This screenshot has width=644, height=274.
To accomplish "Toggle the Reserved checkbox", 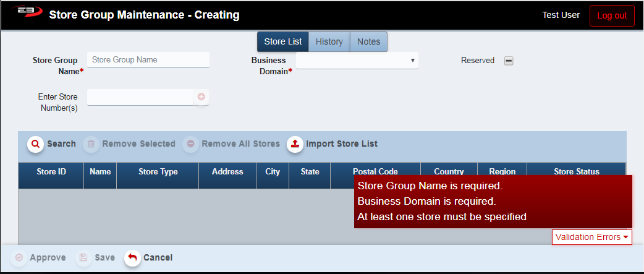I will (509, 61).
